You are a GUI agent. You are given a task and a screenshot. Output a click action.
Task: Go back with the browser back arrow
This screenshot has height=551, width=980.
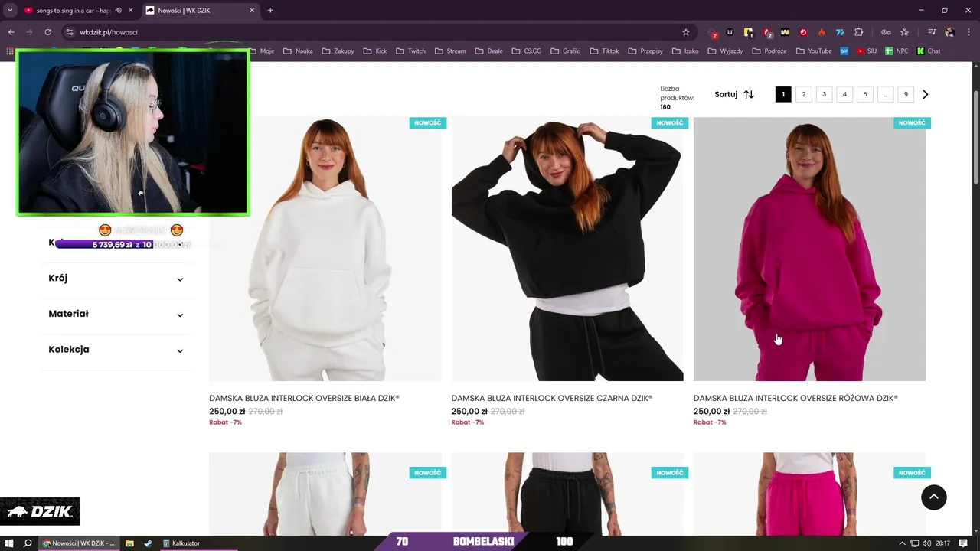11,32
